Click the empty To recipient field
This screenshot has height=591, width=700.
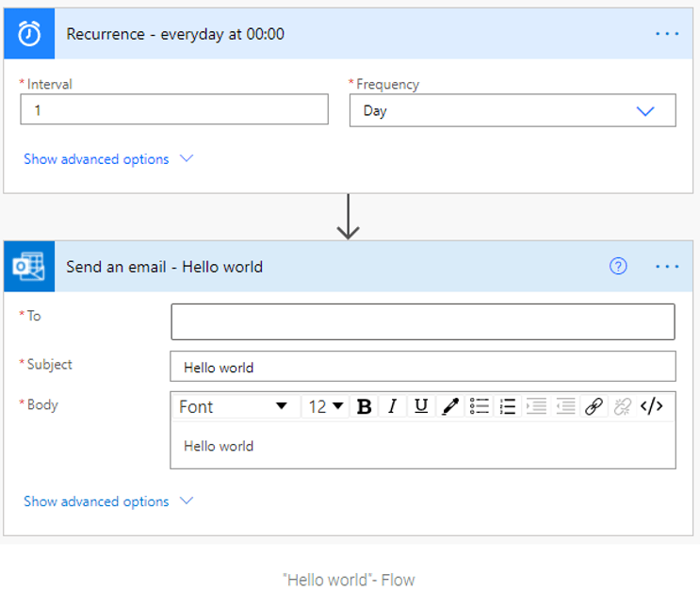click(x=423, y=321)
